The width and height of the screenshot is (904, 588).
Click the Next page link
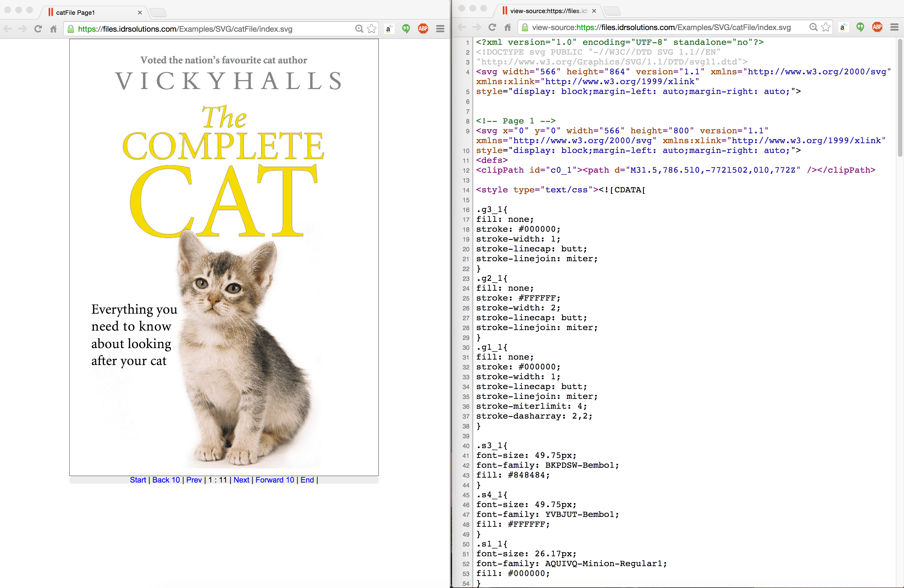241,480
